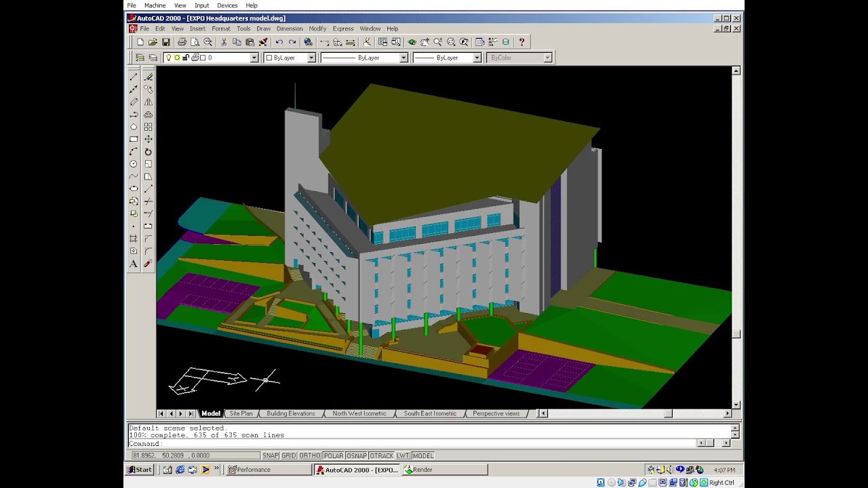Select the Multiline Text tool

[134, 264]
